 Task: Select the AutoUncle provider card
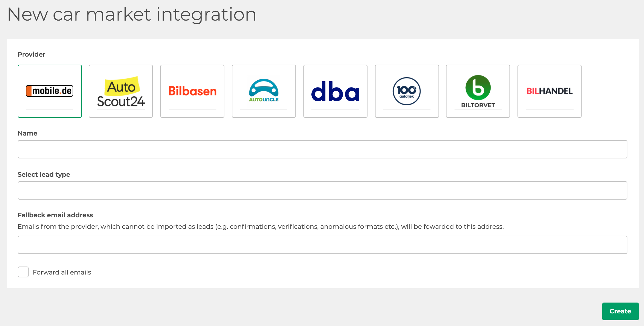[264, 91]
